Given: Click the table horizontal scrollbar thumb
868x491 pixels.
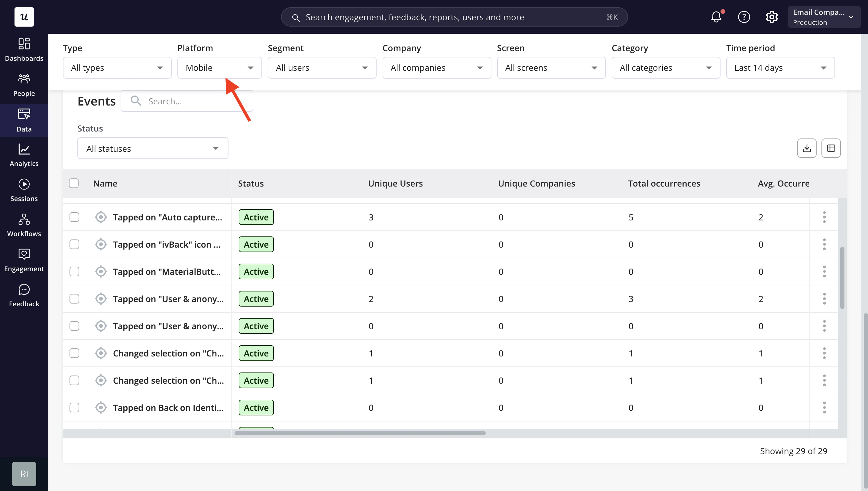Looking at the screenshot, I should pos(360,433).
